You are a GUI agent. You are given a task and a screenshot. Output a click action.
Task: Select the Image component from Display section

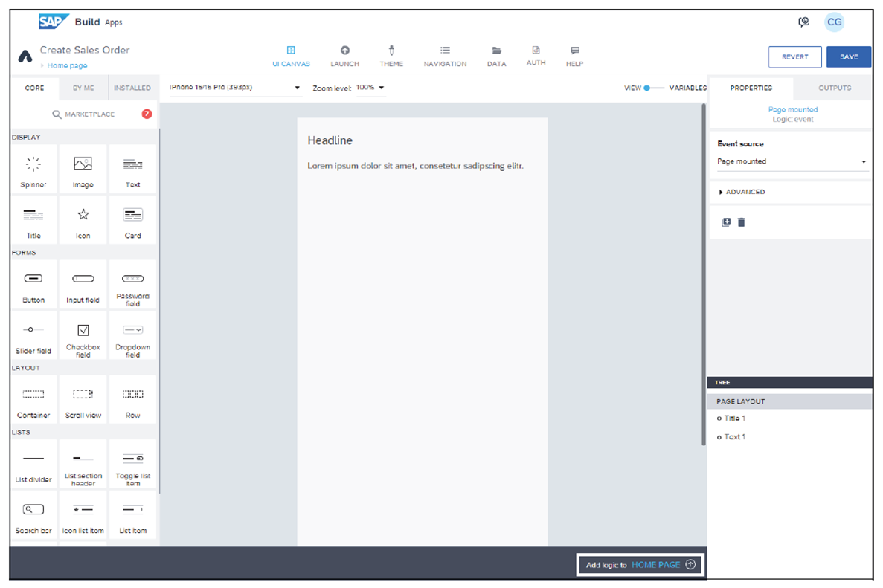(83, 169)
